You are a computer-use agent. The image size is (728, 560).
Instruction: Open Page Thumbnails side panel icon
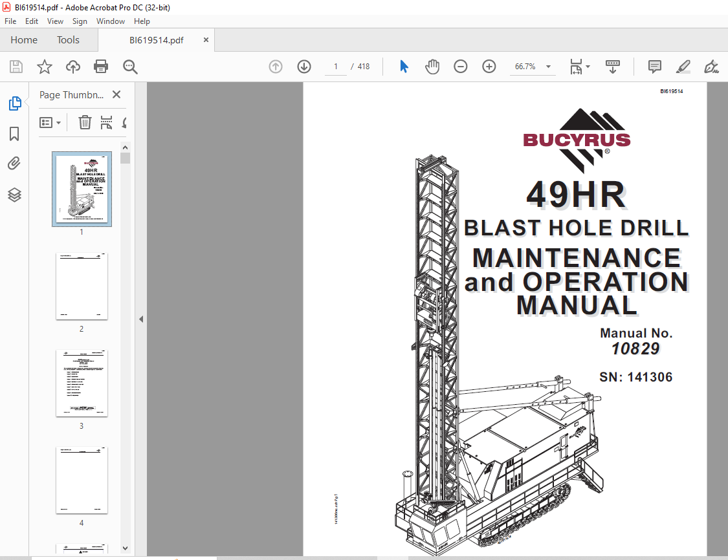(x=15, y=103)
